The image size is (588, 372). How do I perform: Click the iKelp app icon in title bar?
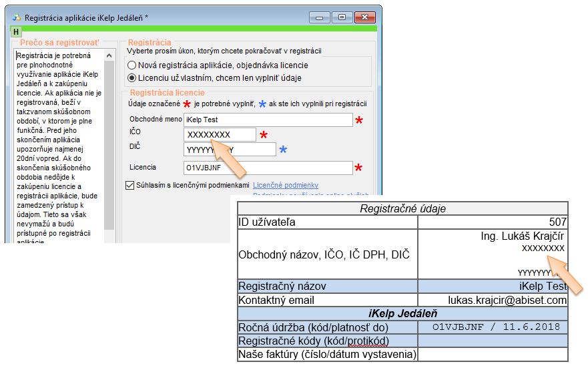(17, 17)
